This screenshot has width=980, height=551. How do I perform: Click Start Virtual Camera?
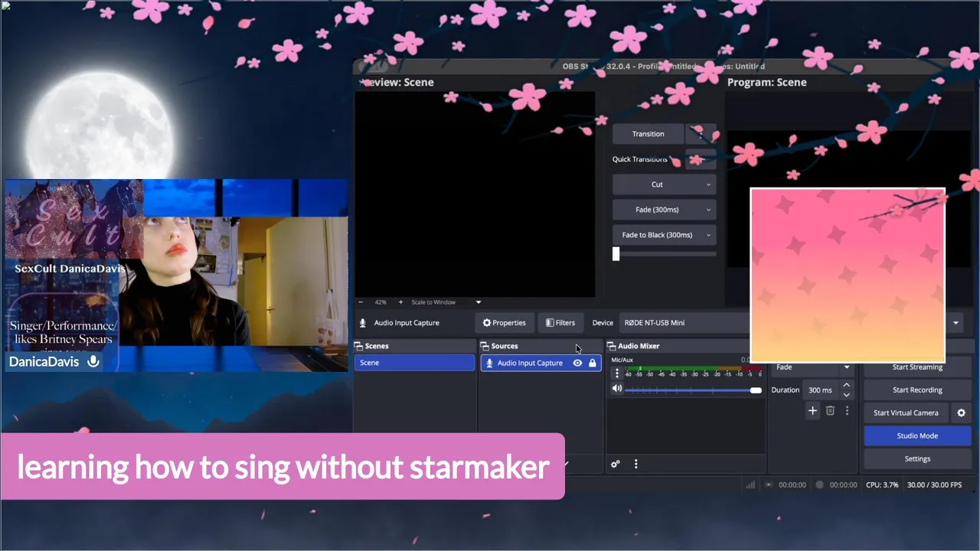[906, 413]
